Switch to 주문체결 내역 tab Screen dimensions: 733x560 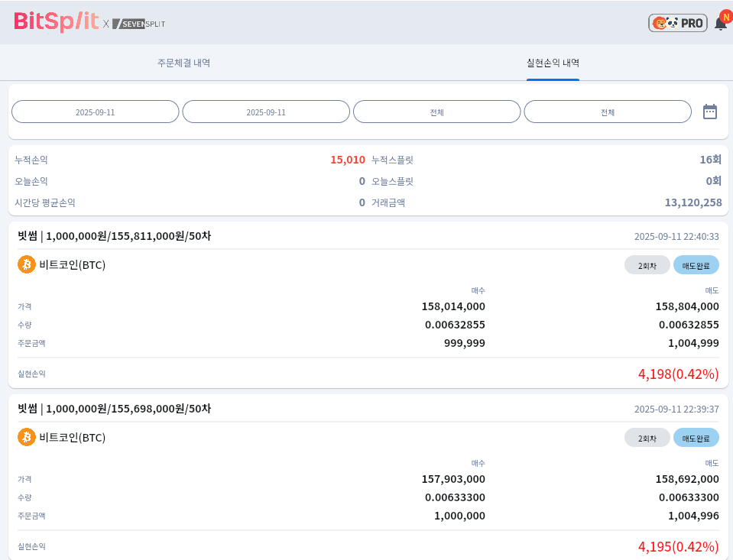183,63
